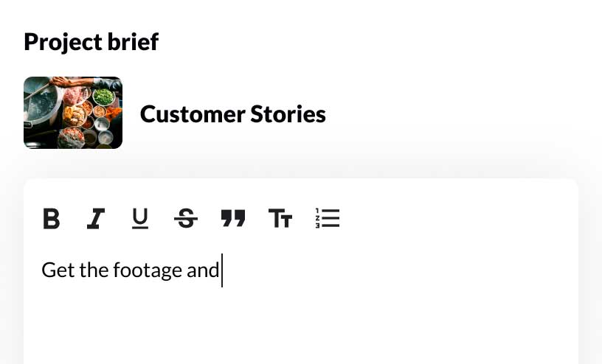Toggle bold formatting in the editor toolbar

click(51, 219)
